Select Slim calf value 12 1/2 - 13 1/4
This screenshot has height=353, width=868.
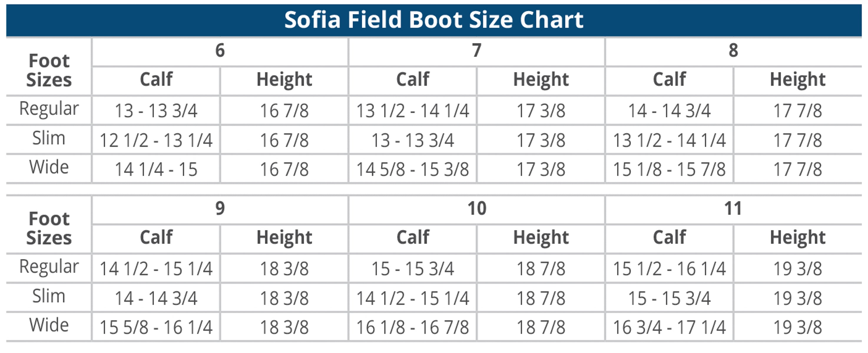(156, 140)
